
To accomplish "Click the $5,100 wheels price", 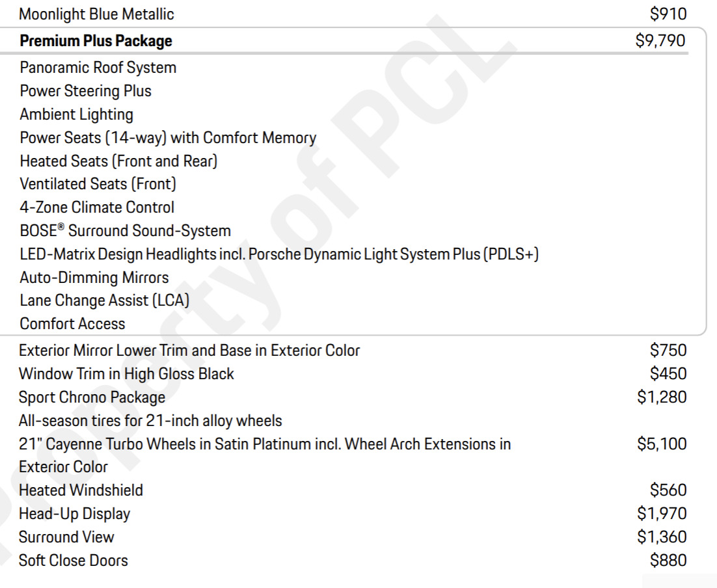I will (x=662, y=444).
